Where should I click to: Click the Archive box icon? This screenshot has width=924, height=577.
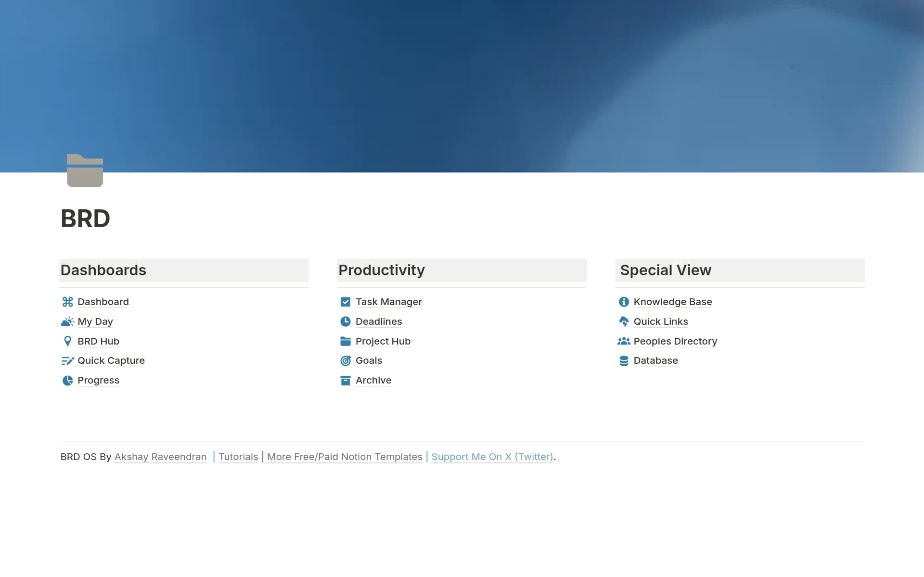pos(345,380)
